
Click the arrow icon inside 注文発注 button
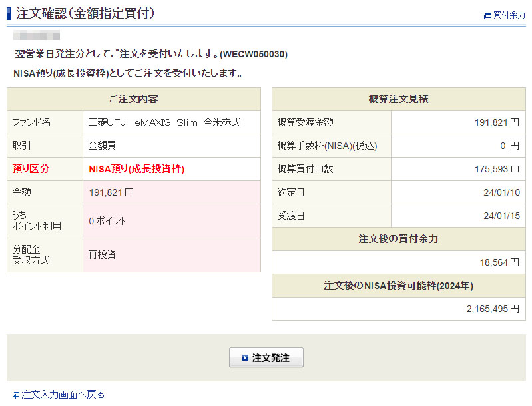coord(245,357)
